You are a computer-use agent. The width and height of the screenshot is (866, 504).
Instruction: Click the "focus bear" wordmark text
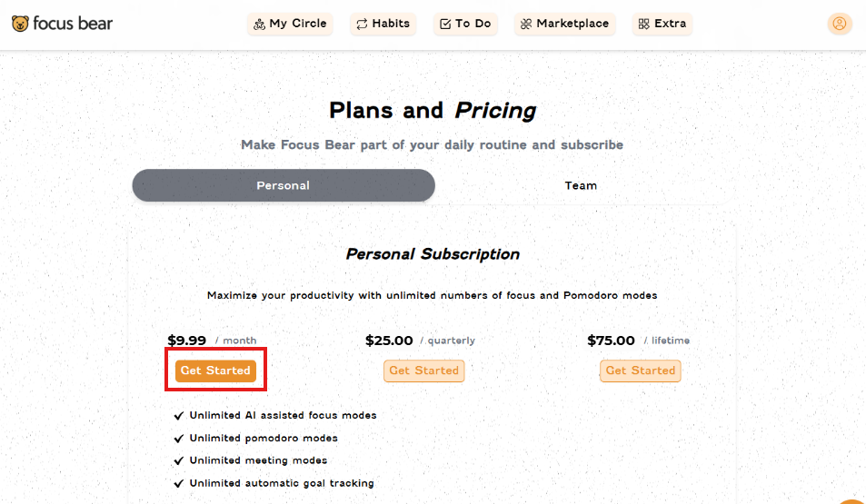click(73, 24)
